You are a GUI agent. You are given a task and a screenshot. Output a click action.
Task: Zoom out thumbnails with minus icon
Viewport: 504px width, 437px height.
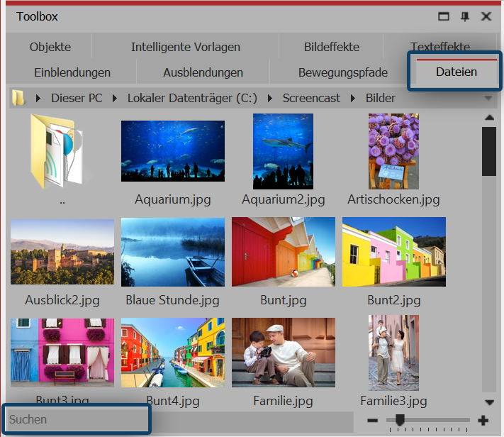(373, 420)
